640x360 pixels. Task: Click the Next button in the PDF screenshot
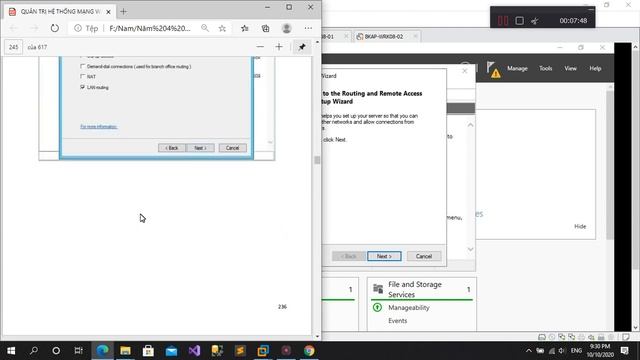[200, 148]
